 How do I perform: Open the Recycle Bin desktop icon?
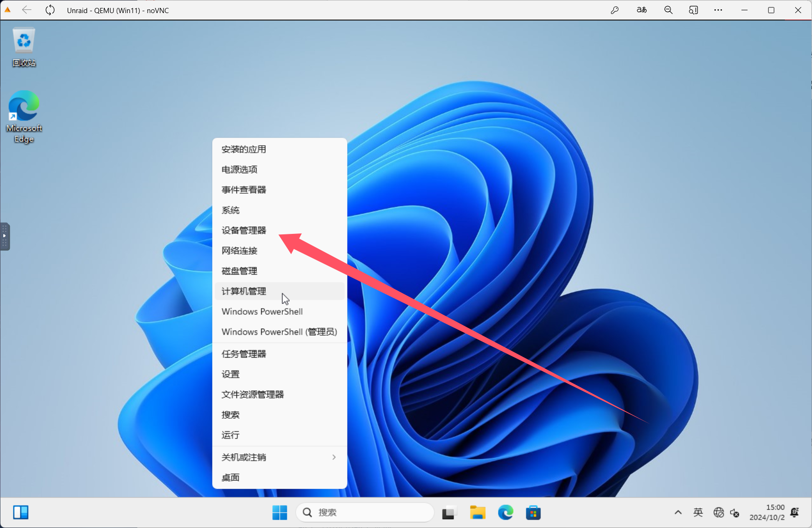coord(24,47)
